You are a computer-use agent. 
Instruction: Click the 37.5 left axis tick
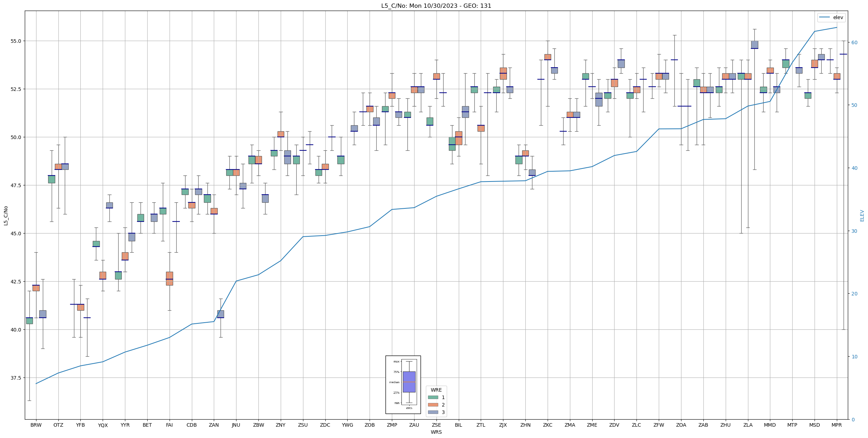click(16, 378)
